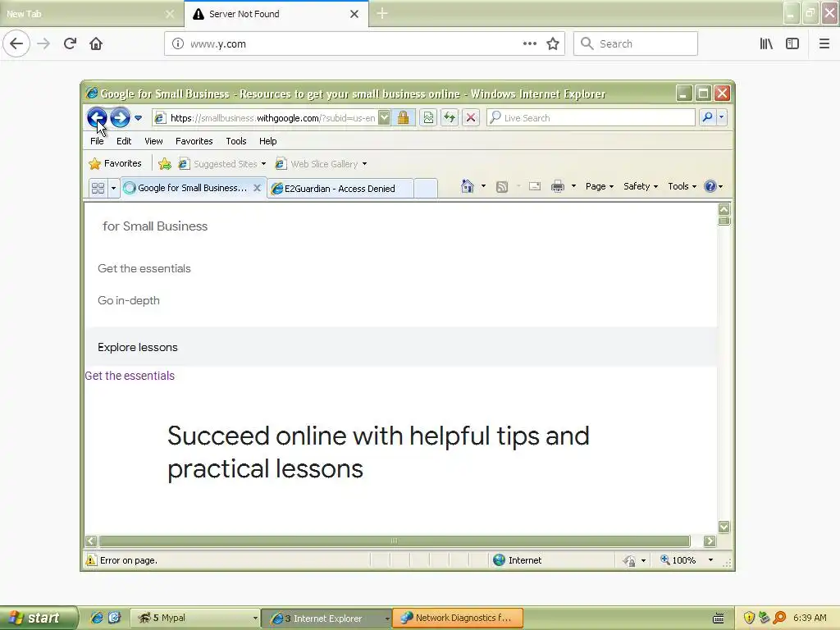This screenshot has width=840, height=630.
Task: Open the Safety dropdown menu
Action: click(641, 186)
